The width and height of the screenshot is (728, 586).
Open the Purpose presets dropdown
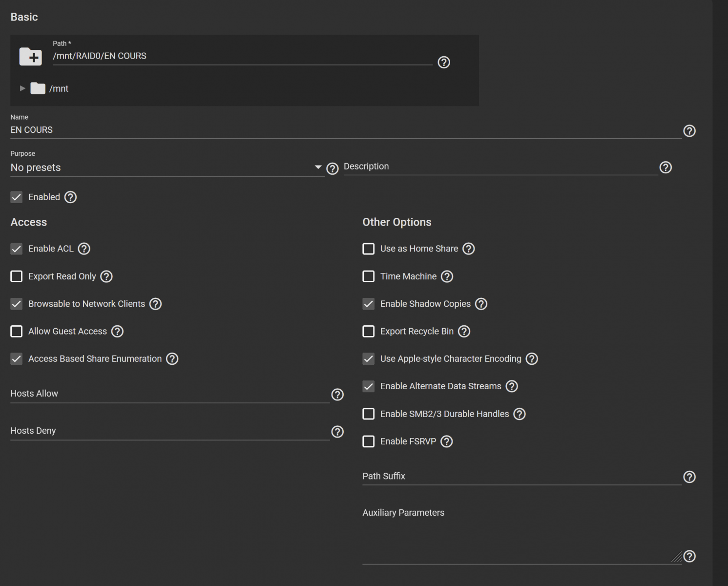tap(166, 167)
